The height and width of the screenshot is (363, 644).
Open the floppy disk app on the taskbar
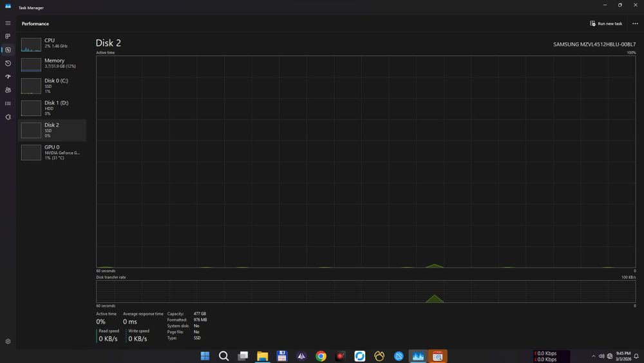tap(282, 356)
